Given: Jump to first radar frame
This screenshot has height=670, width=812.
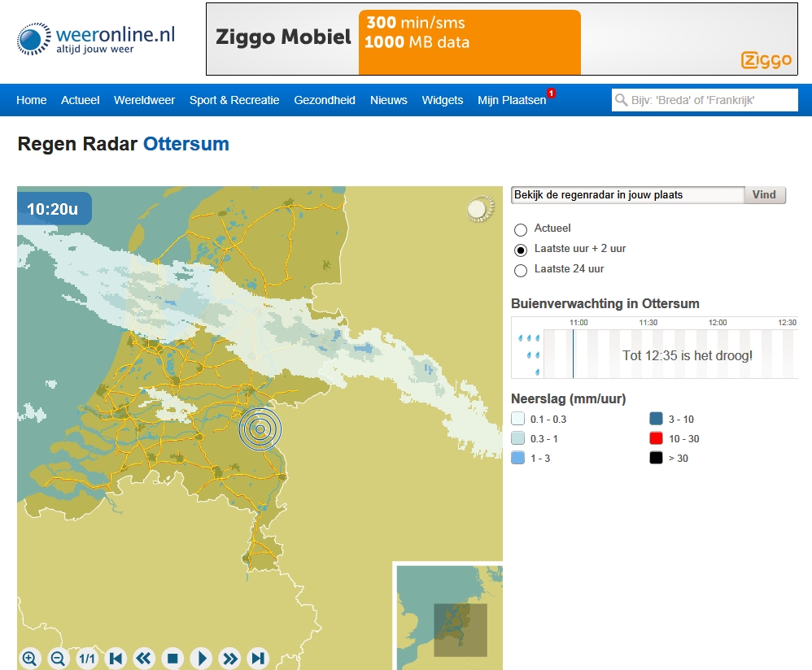Looking at the screenshot, I should tap(116, 658).
